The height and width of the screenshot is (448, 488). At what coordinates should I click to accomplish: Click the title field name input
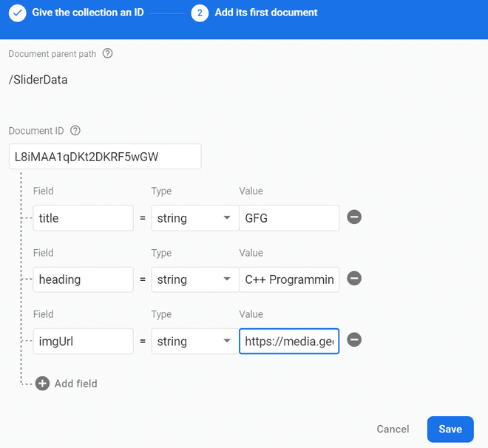point(83,218)
